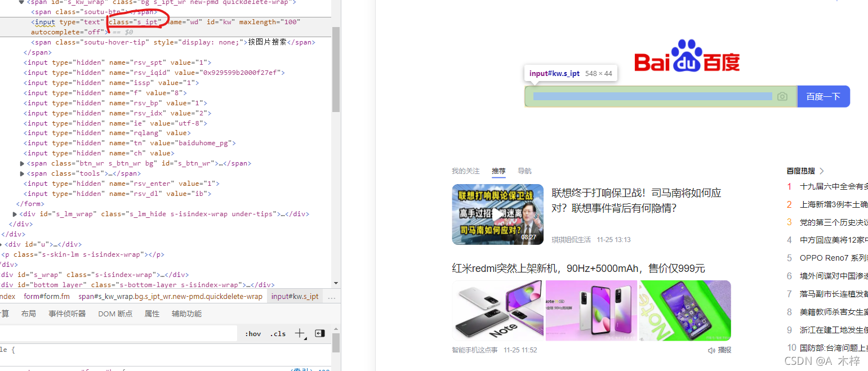Click the camera image-search icon in search box
Image resolution: width=868 pixels, height=371 pixels.
[x=782, y=96]
